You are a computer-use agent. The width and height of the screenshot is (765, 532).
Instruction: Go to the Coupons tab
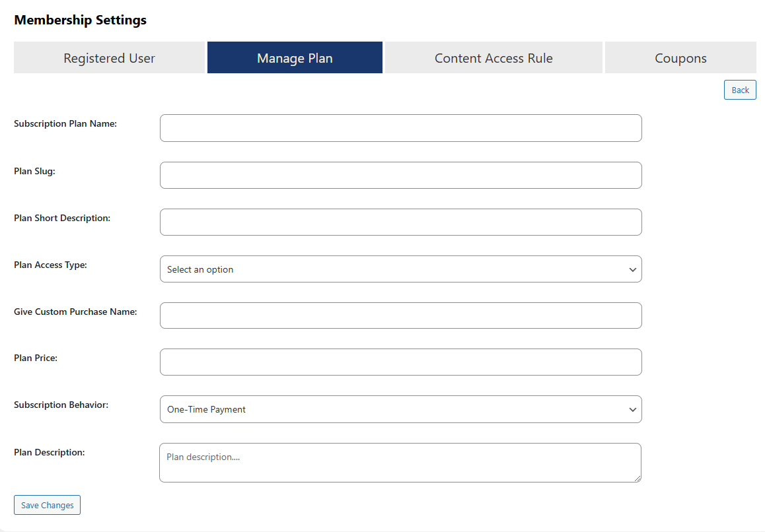[x=680, y=58]
